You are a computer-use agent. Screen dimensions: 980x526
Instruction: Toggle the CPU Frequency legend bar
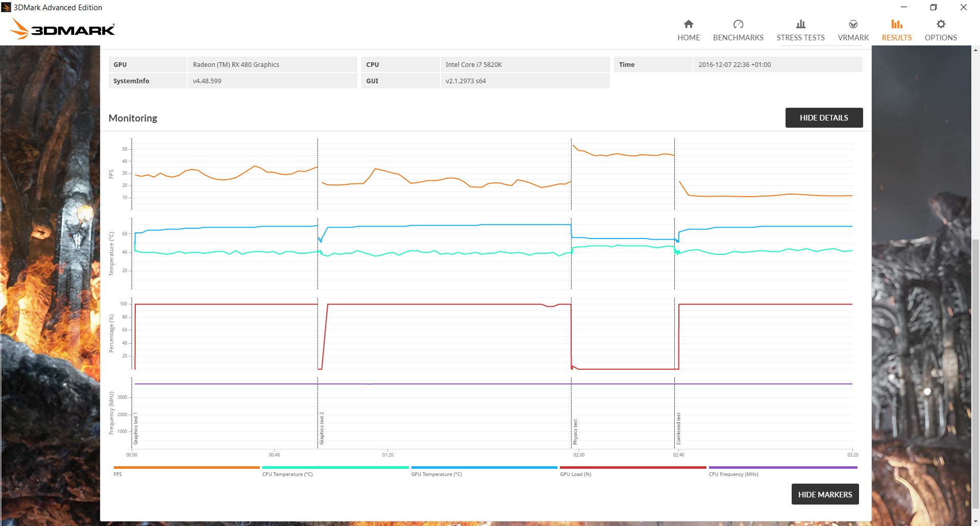tap(783, 467)
